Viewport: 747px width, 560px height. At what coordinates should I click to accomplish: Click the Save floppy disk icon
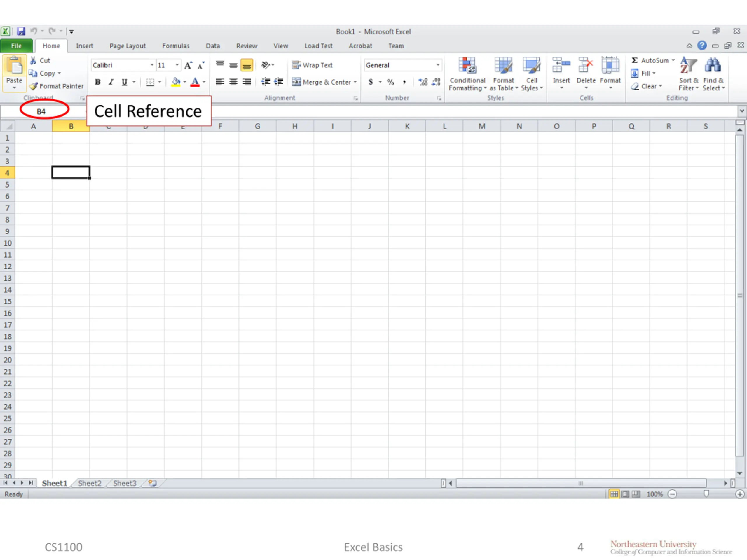21,32
